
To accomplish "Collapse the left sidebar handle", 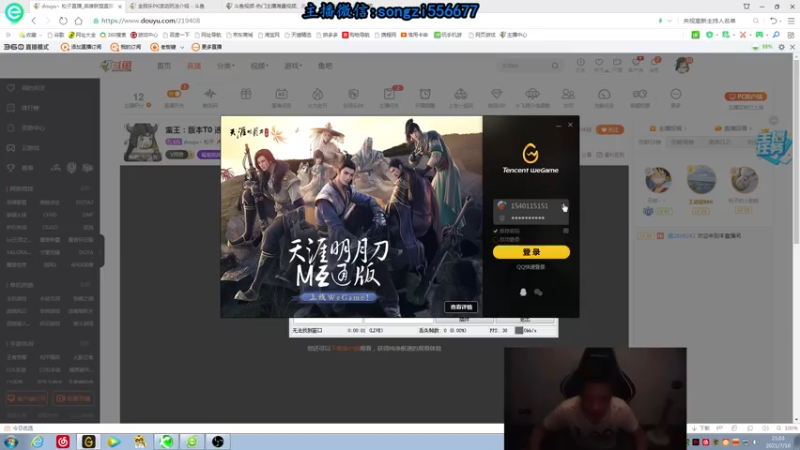I will coord(102,251).
